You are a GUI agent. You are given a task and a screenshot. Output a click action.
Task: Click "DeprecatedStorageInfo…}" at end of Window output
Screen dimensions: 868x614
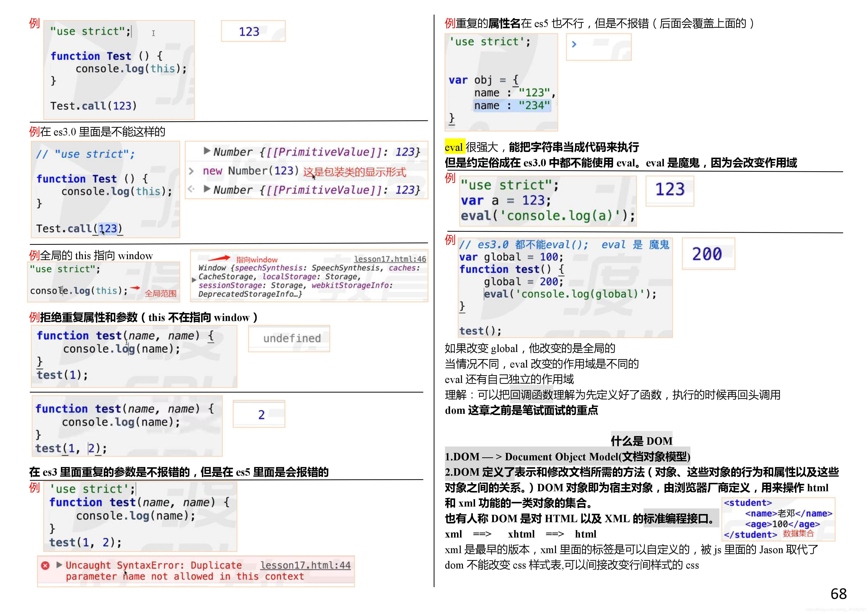[x=250, y=294]
